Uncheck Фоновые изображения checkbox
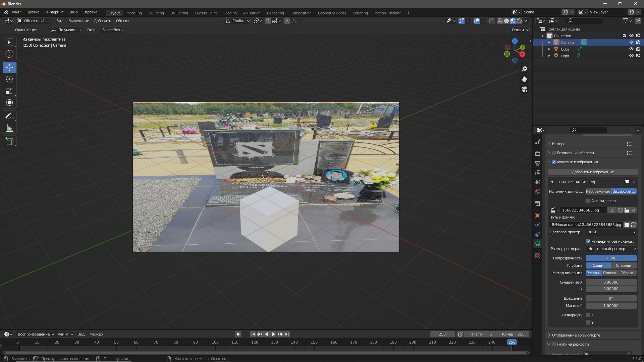This screenshot has width=644, height=362. tap(554, 162)
